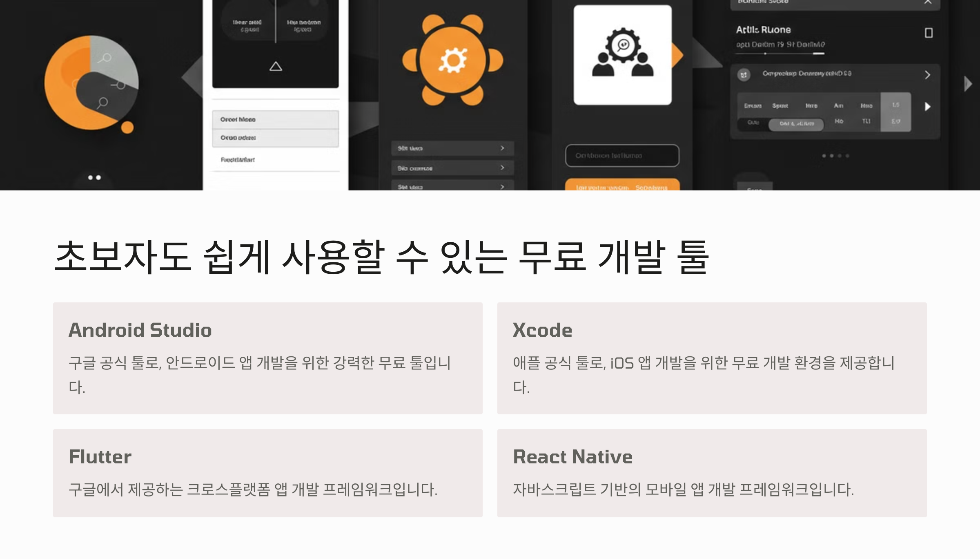This screenshot has width=980, height=559.
Task: Select the second gray list item on phone
Action: pos(275,138)
